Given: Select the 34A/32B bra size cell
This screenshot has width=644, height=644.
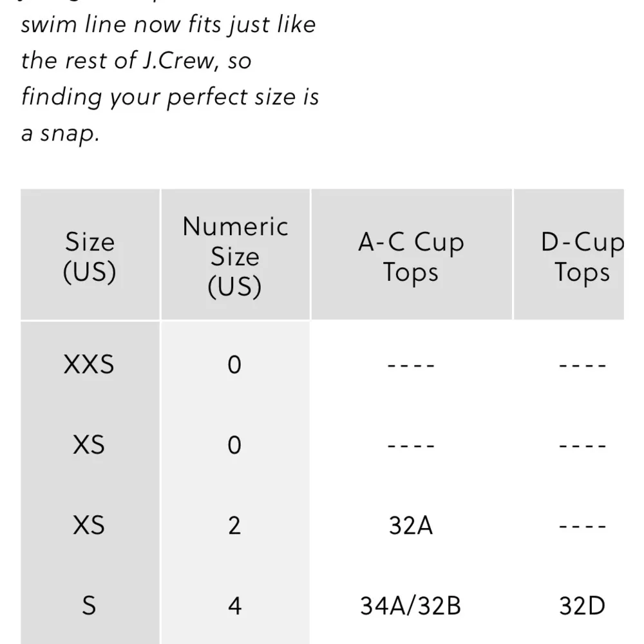Looking at the screenshot, I should pyautogui.click(x=411, y=605).
